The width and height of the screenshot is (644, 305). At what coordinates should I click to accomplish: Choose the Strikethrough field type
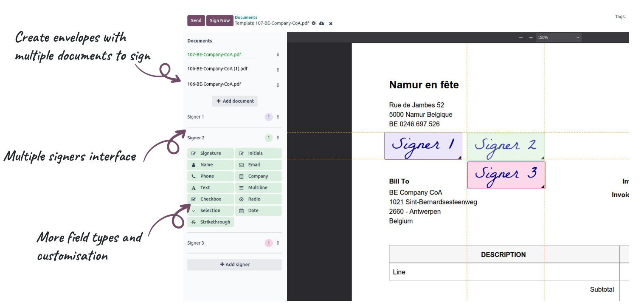pos(211,222)
